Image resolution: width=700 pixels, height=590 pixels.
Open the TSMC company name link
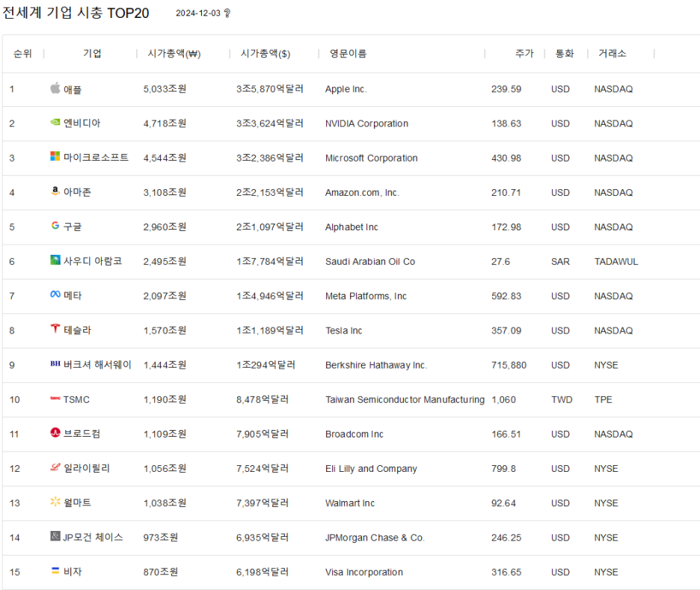[x=76, y=399]
